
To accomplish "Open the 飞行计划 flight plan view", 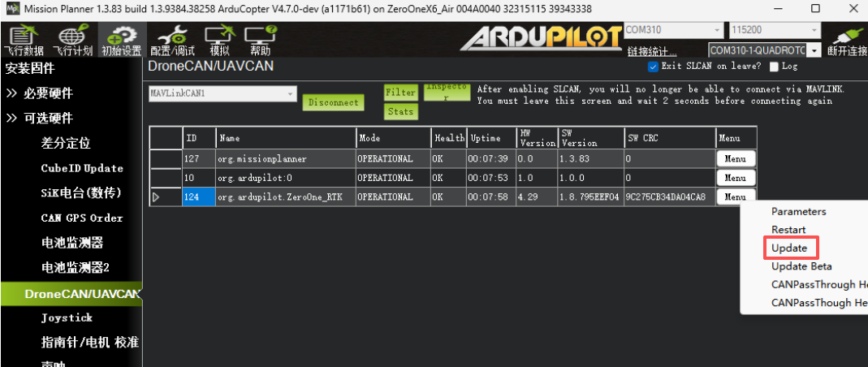I will pos(72,41).
